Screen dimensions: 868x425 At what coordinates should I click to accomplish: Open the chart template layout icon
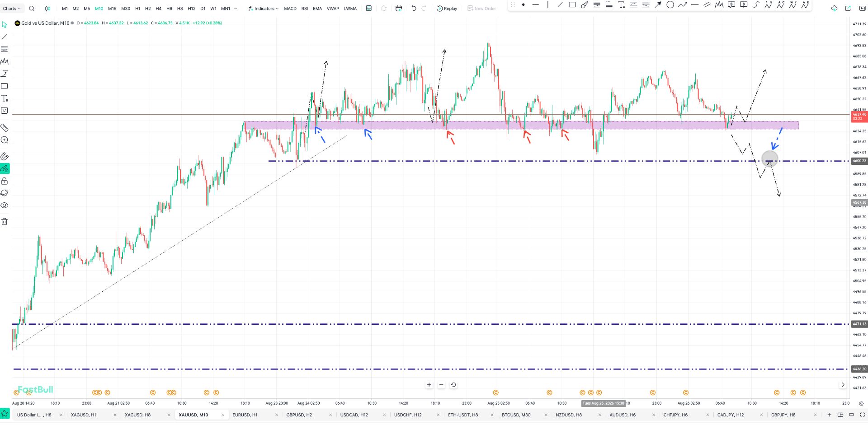(369, 8)
